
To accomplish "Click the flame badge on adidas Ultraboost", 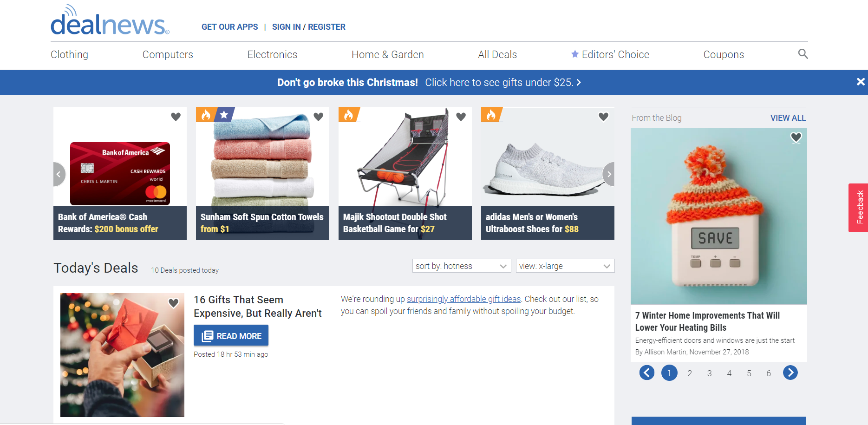I will (x=491, y=114).
